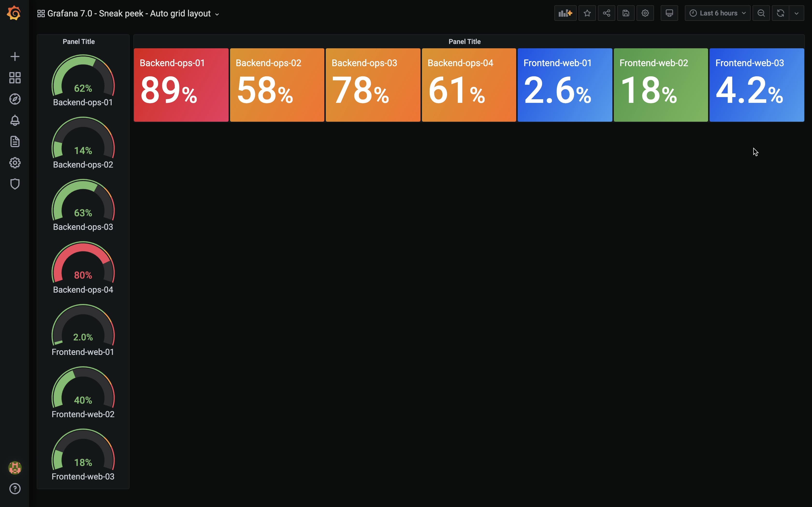The height and width of the screenshot is (507, 812).
Task: Click the Configuration gear in sidebar
Action: click(15, 163)
